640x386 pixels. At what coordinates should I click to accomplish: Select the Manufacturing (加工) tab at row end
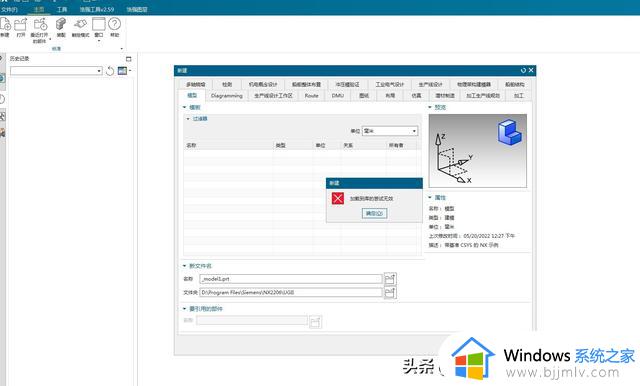click(x=518, y=95)
